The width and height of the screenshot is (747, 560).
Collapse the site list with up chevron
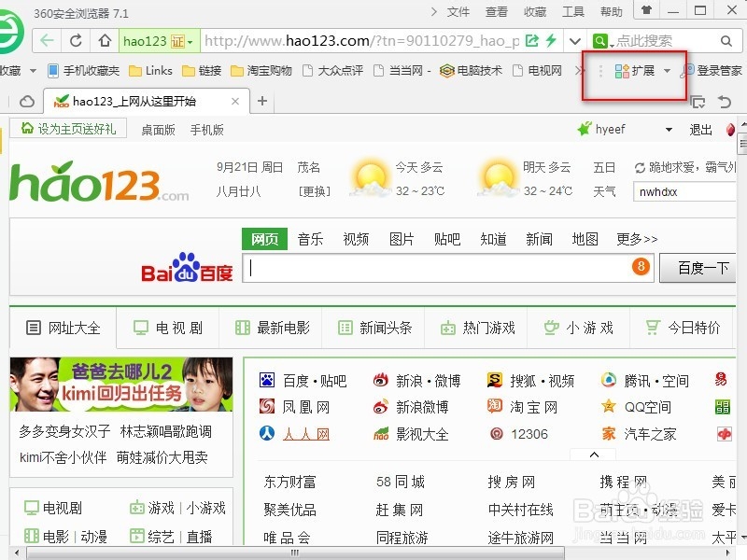(x=594, y=455)
